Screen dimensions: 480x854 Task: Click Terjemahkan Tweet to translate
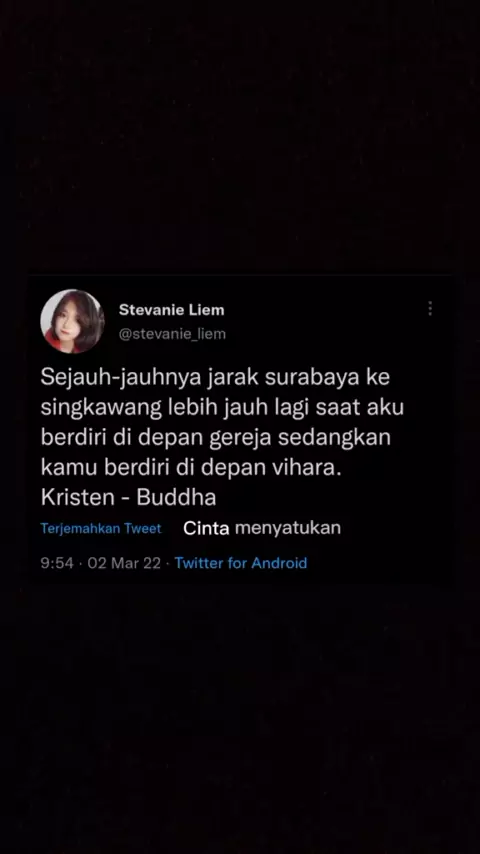[101, 528]
